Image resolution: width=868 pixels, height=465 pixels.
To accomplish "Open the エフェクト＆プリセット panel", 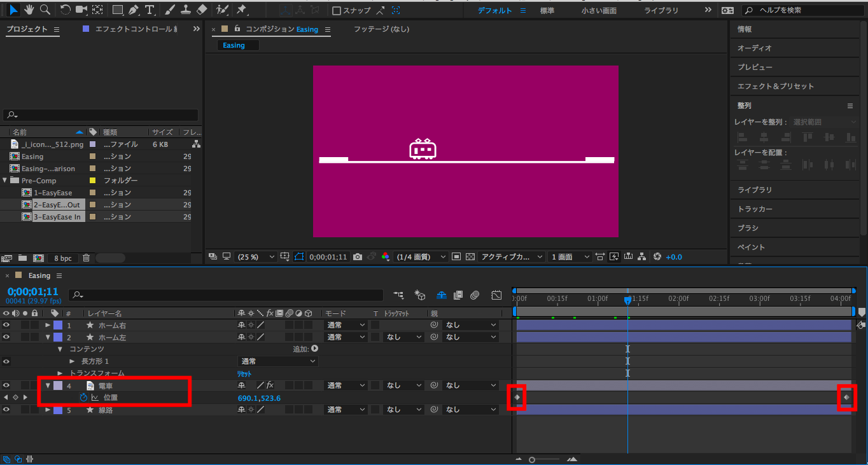I will [775, 86].
